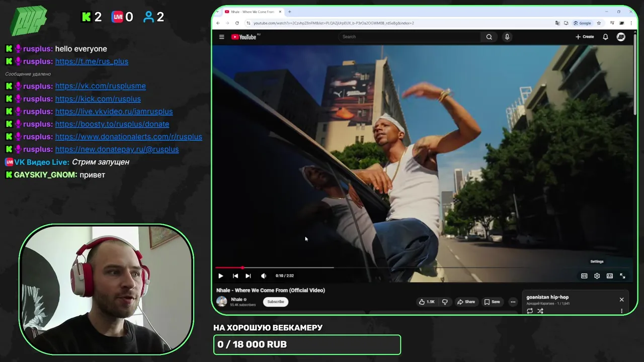
Task: Open the Nhale channel name link
Action: click(x=236, y=299)
